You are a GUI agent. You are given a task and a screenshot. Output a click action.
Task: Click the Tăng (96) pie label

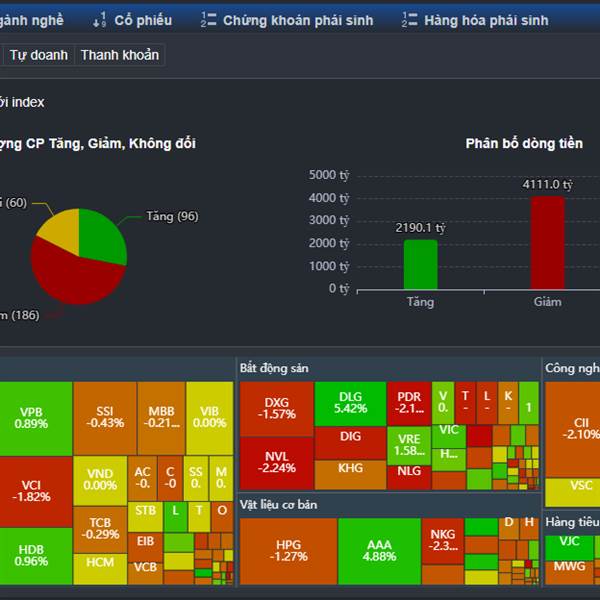click(173, 217)
